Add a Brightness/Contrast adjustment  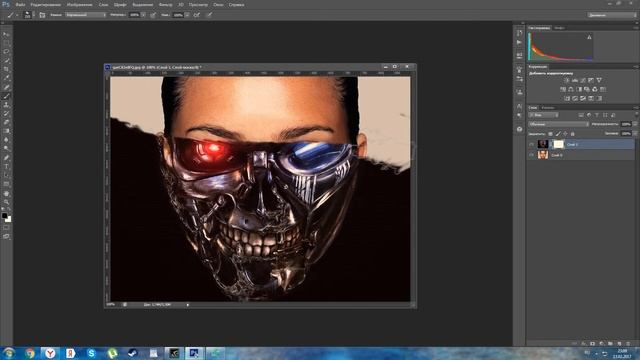[567, 80]
